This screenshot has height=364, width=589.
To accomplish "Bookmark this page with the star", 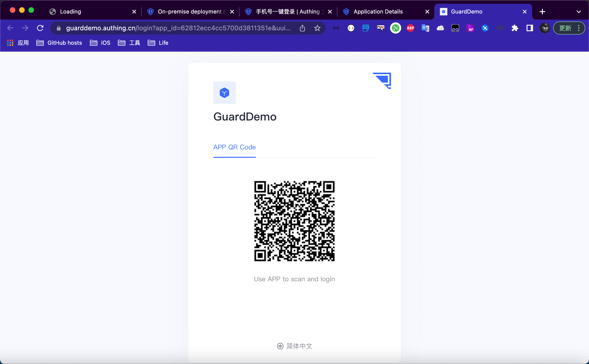I will tap(317, 28).
